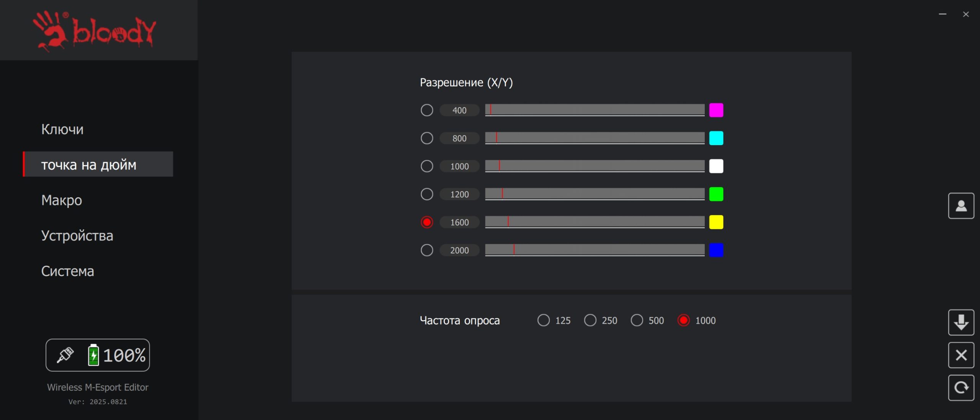Select the 400 DPI radio button
The height and width of the screenshot is (420, 980).
click(427, 110)
